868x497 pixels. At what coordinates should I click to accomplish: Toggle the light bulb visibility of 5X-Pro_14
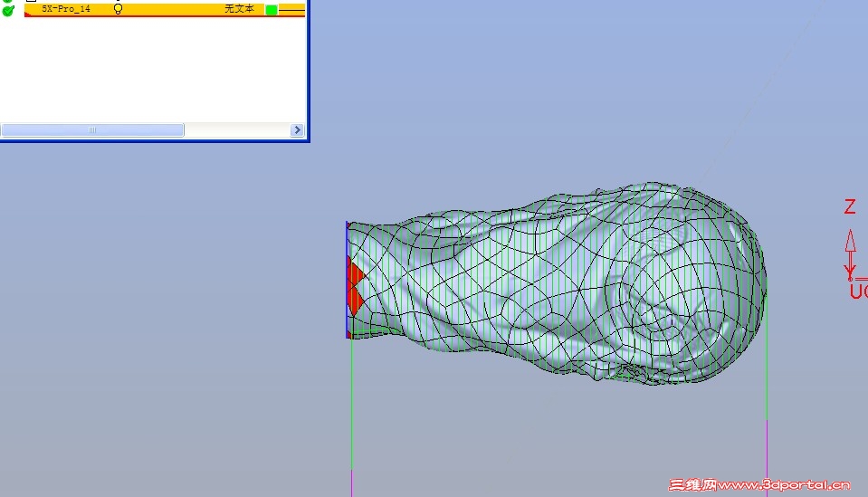118,8
